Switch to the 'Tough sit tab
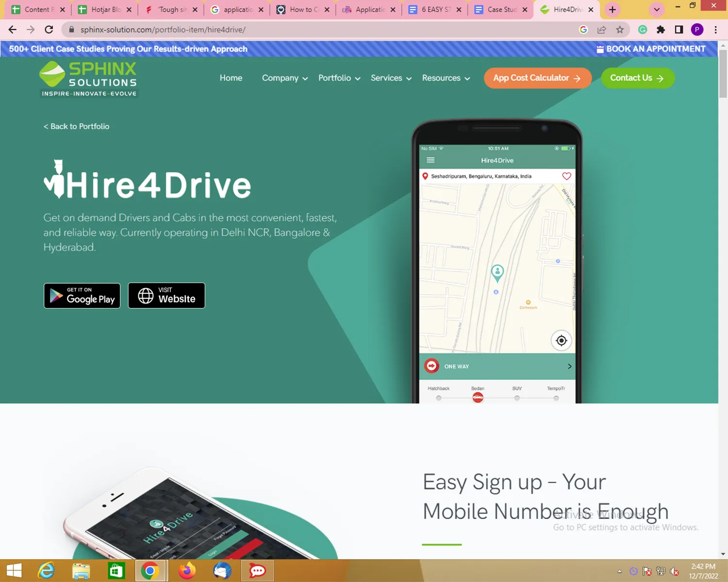Viewport: 728px width, 582px height. point(171,9)
